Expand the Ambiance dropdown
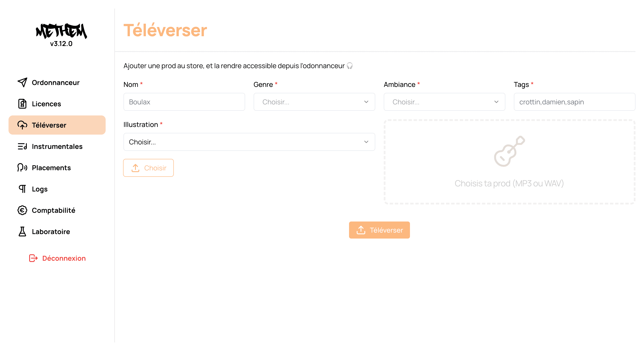The height and width of the screenshot is (351, 644). click(444, 102)
